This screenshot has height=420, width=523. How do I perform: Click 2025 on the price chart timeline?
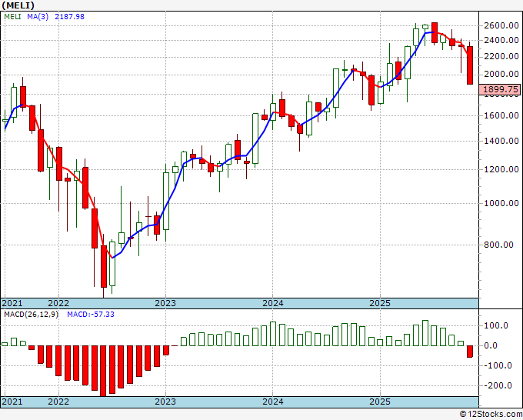[x=380, y=303]
